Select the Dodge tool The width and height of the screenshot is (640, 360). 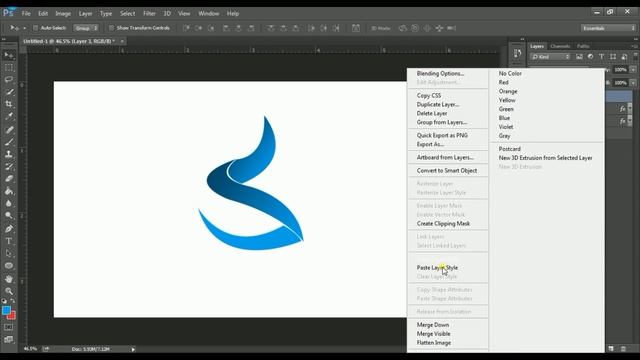tap(9, 216)
